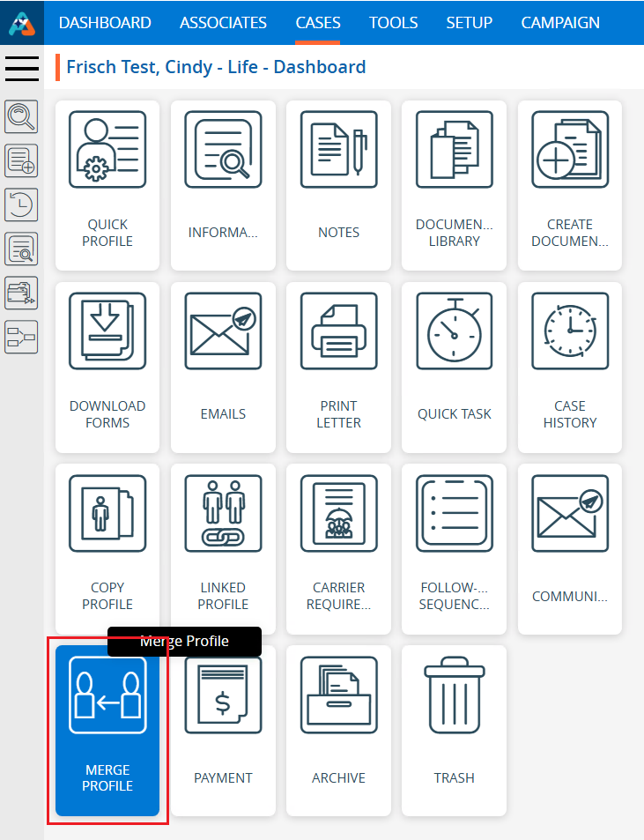Click the Merge Profile tile
The height and width of the screenshot is (840, 644).
[107, 731]
